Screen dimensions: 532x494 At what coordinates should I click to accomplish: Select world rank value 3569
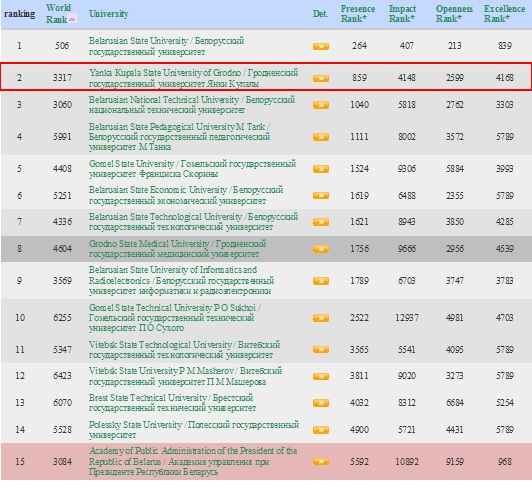coord(62,281)
